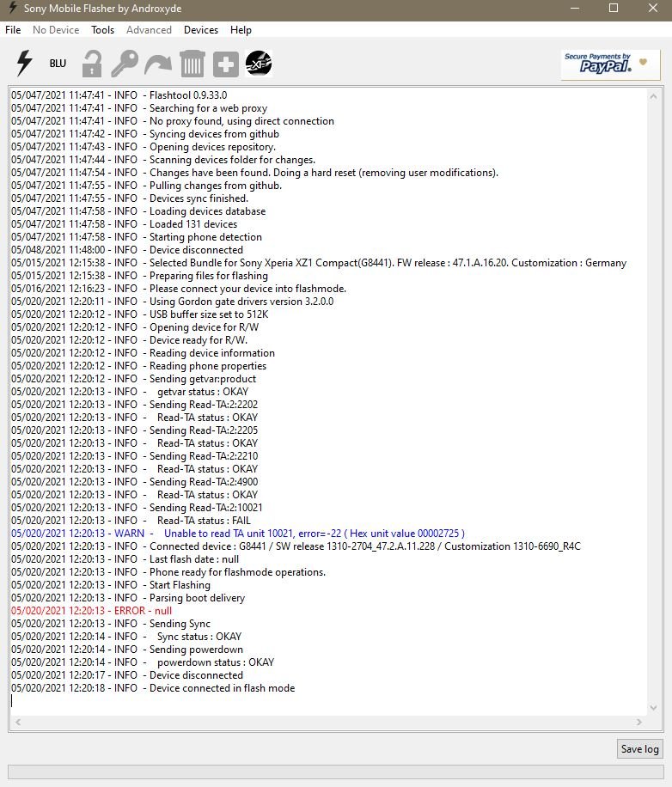
Task: Click the 'Sync status : OKAY' log line
Action: click(x=126, y=637)
